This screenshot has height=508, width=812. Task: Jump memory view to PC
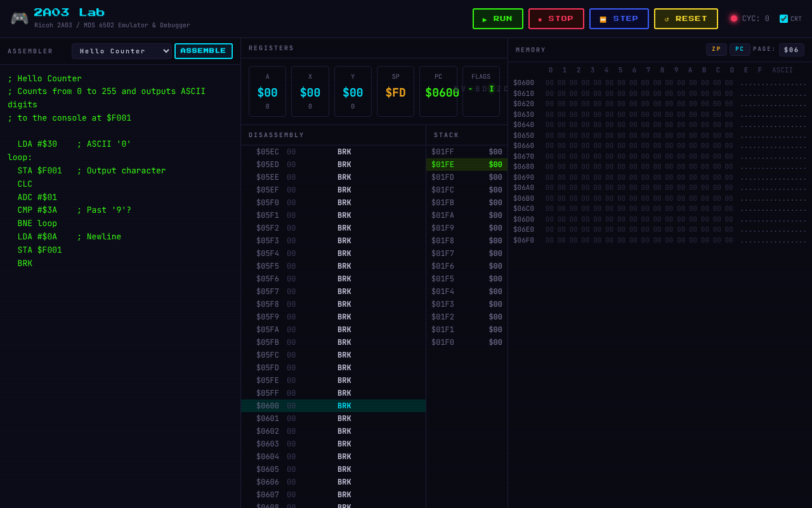(x=740, y=50)
